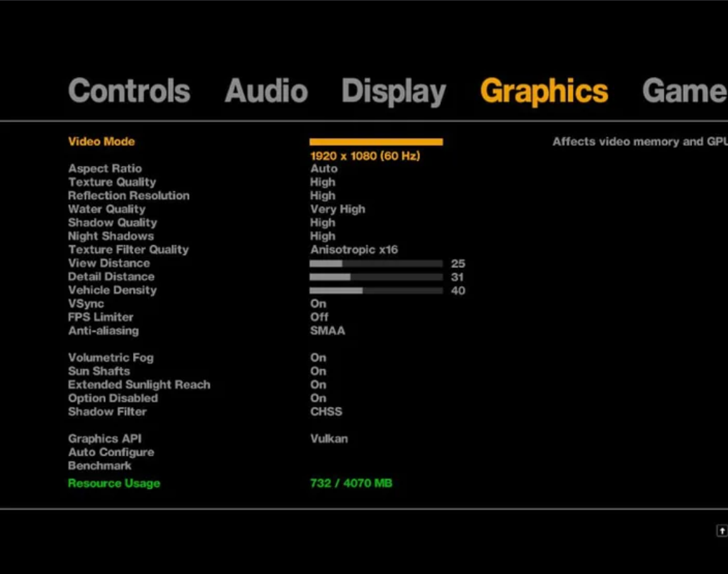This screenshot has width=728, height=574.
Task: Open the Audio tab
Action: tap(266, 90)
